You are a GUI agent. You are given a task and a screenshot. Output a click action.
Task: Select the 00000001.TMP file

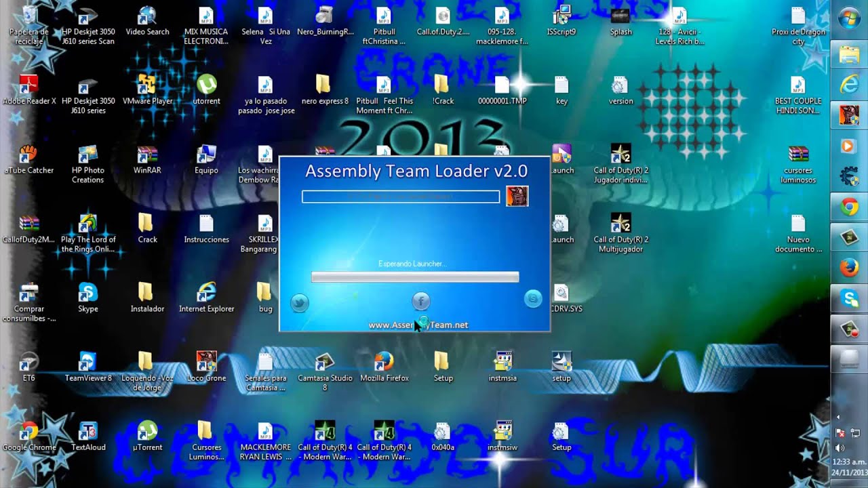click(x=502, y=91)
